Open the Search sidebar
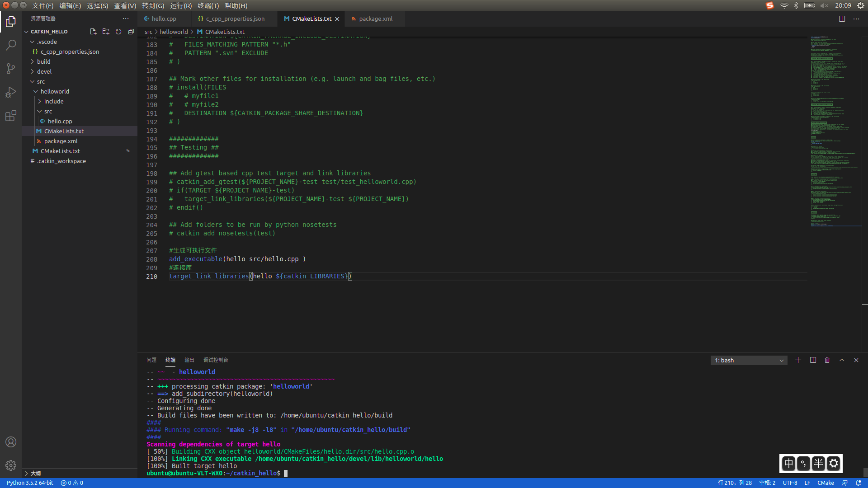Viewport: 868px width, 488px height. point(11,45)
